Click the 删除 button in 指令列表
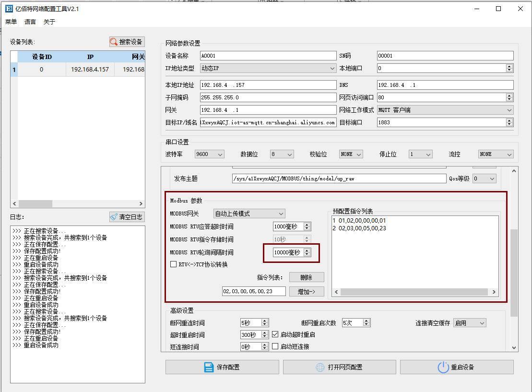 307,277
